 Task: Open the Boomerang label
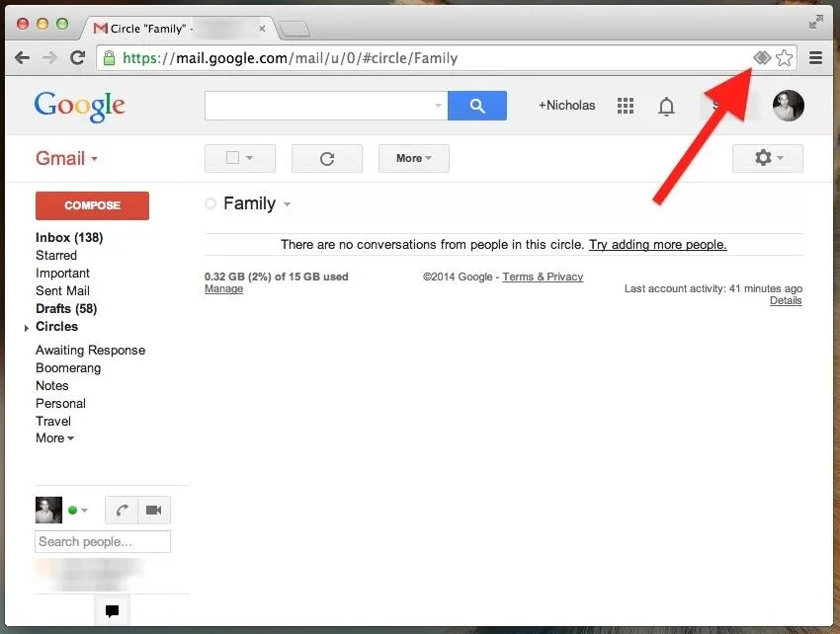click(x=68, y=368)
